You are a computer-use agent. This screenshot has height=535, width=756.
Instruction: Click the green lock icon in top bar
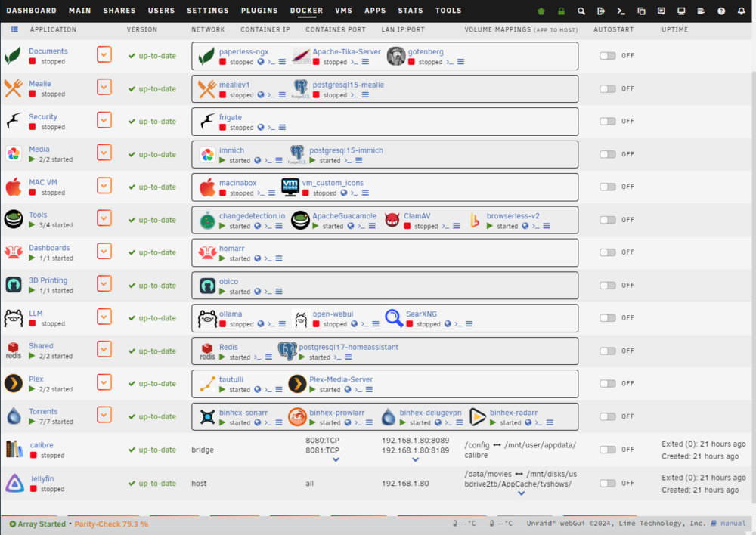(561, 11)
